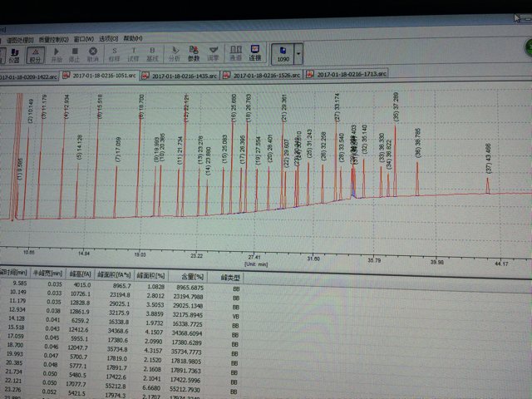Select peak area cell 55212.8
The image size is (532, 399).
tap(116, 386)
